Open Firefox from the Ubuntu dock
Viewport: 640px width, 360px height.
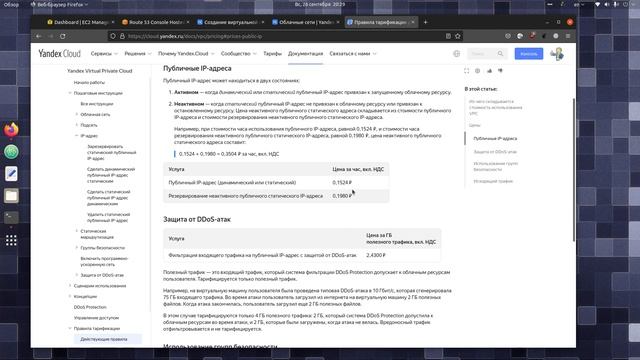pos(11,130)
